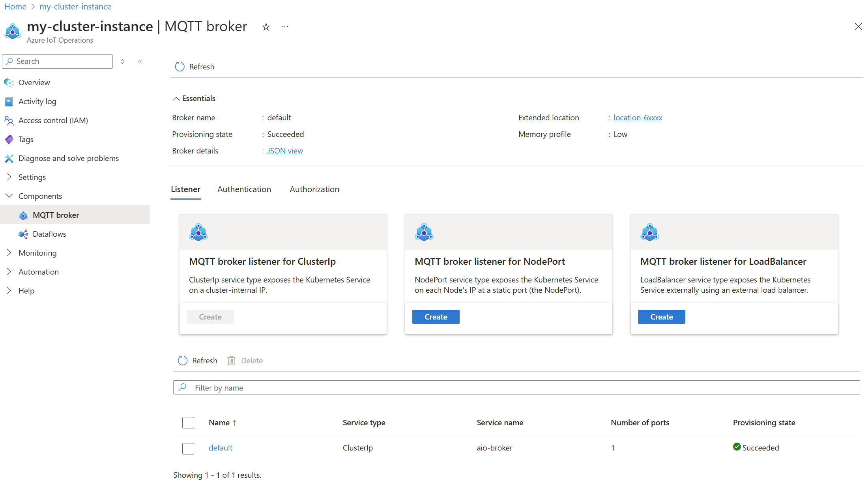The height and width of the screenshot is (488, 868).
Task: Select the top-level Name checkbox
Action: [x=188, y=423]
